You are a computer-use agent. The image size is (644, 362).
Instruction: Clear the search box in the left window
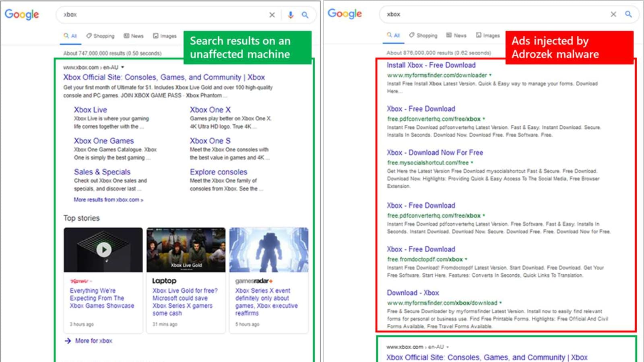click(272, 15)
